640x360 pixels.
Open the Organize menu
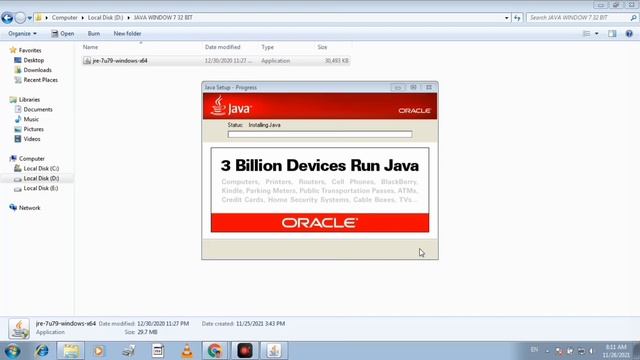[x=22, y=33]
